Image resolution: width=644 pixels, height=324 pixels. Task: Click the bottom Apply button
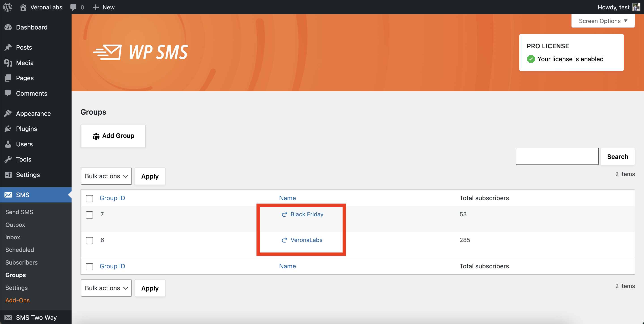click(150, 288)
